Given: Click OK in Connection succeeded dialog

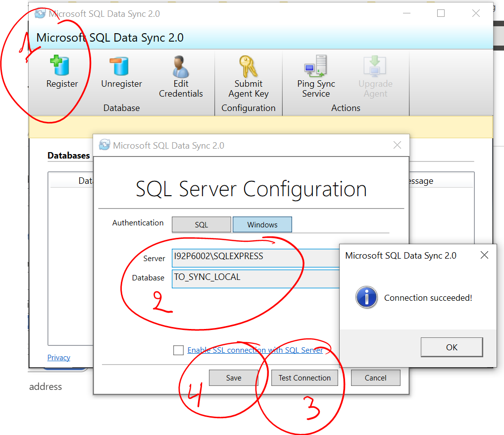Looking at the screenshot, I should click(x=452, y=347).
